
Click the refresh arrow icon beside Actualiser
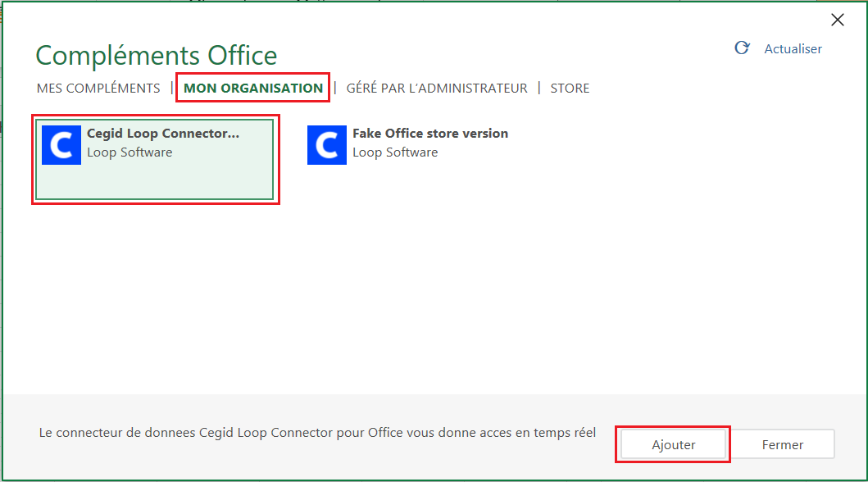click(742, 48)
